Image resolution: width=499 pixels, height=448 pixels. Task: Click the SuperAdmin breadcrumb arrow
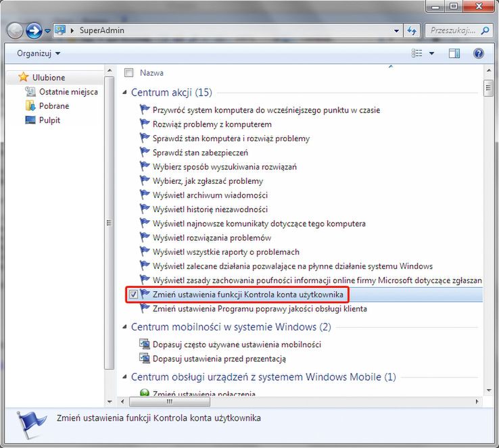point(72,30)
